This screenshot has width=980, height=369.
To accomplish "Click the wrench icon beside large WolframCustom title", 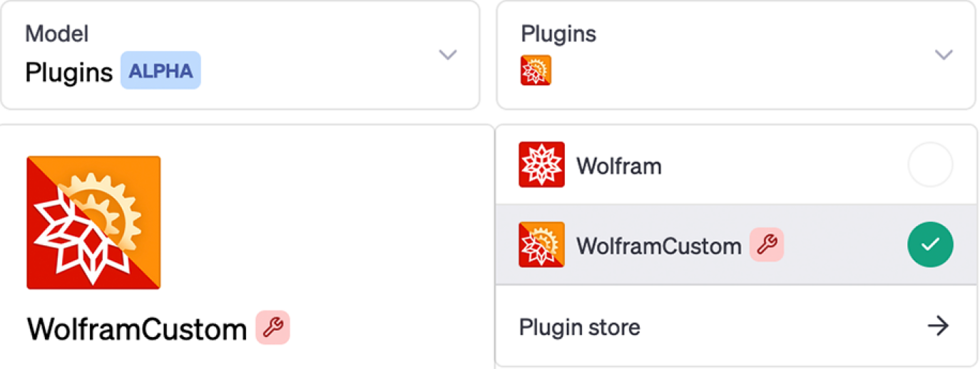I will (272, 328).
